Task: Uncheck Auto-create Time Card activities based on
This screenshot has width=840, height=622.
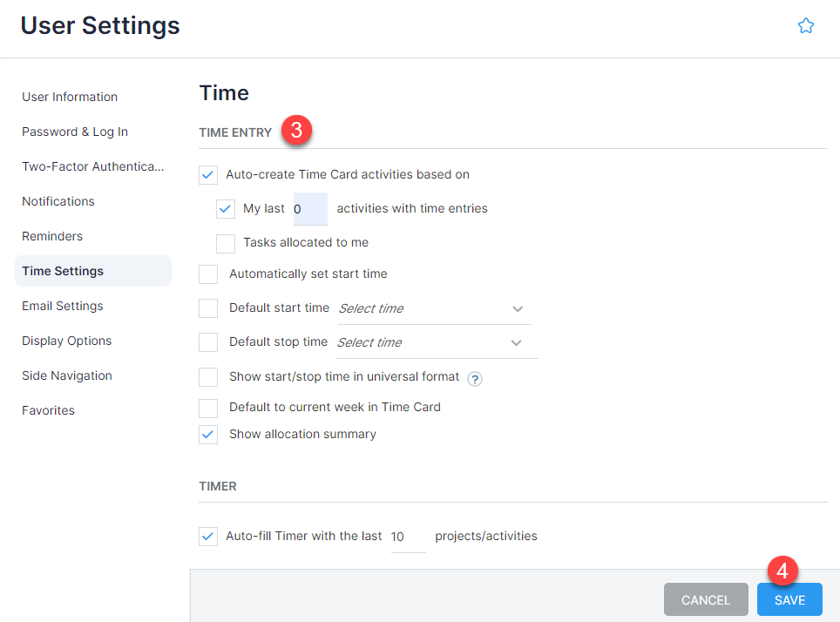Action: (207, 174)
